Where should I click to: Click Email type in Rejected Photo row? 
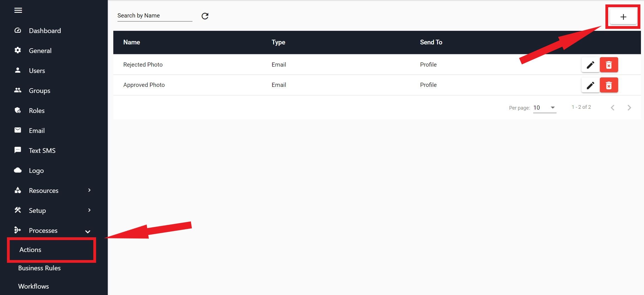click(x=279, y=65)
